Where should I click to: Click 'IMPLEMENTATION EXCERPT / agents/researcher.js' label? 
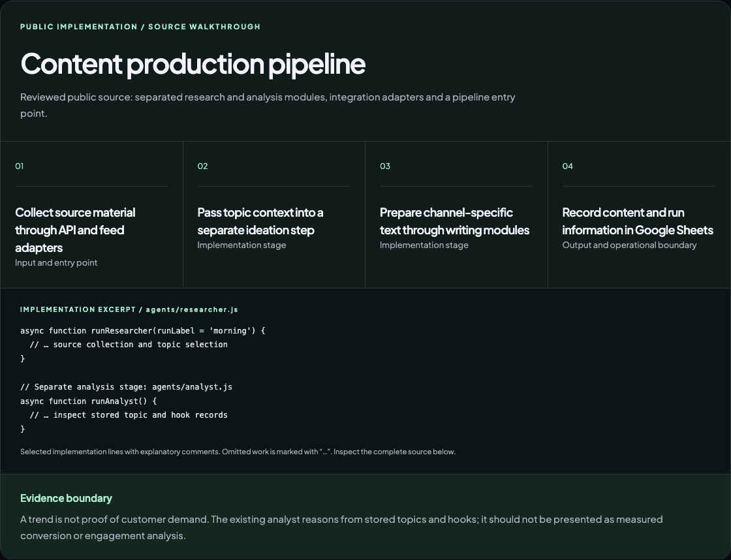tap(129, 309)
